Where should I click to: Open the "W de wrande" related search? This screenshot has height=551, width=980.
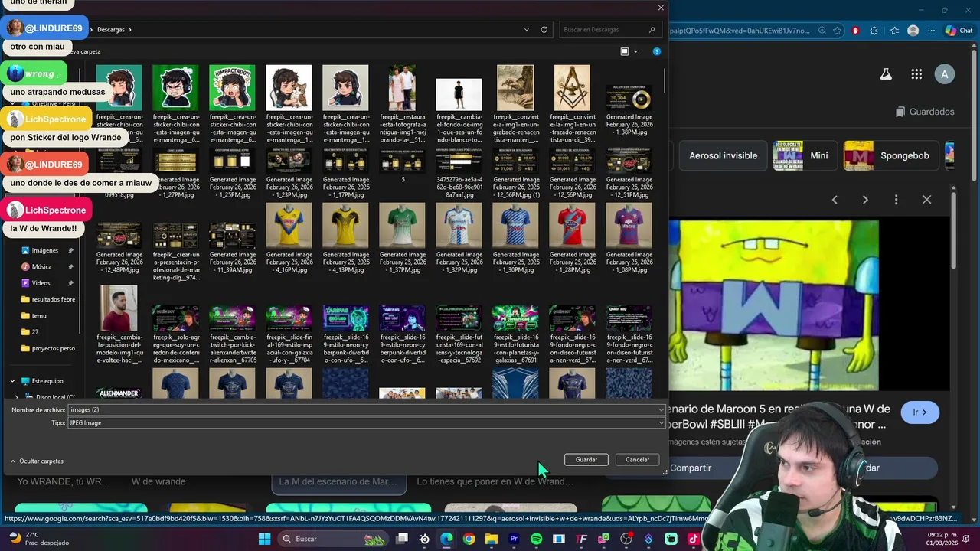(158, 482)
